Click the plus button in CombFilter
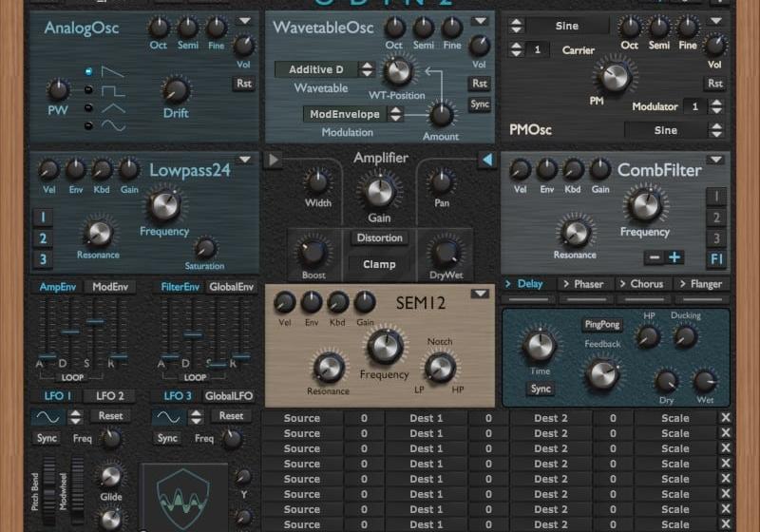The width and height of the screenshot is (760, 532). tap(674, 257)
